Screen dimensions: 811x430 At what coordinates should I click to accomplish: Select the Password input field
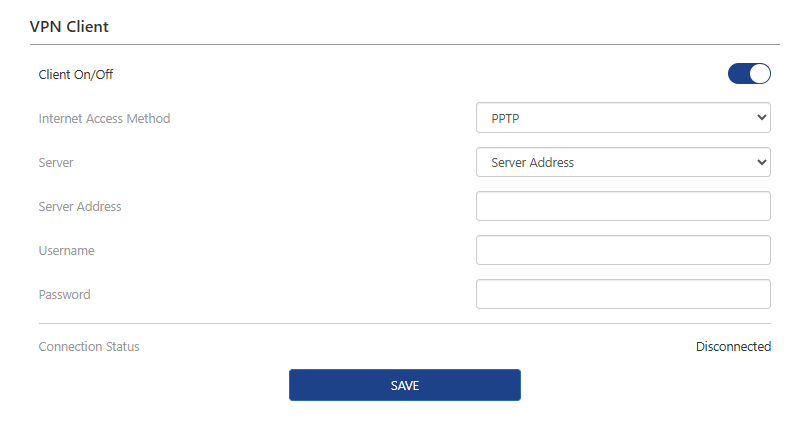[x=623, y=294]
